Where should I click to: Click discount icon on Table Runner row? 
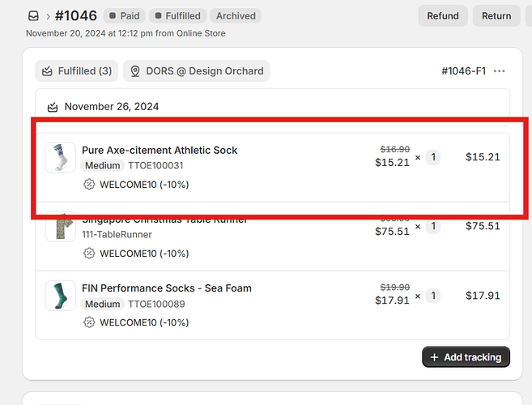(x=89, y=254)
